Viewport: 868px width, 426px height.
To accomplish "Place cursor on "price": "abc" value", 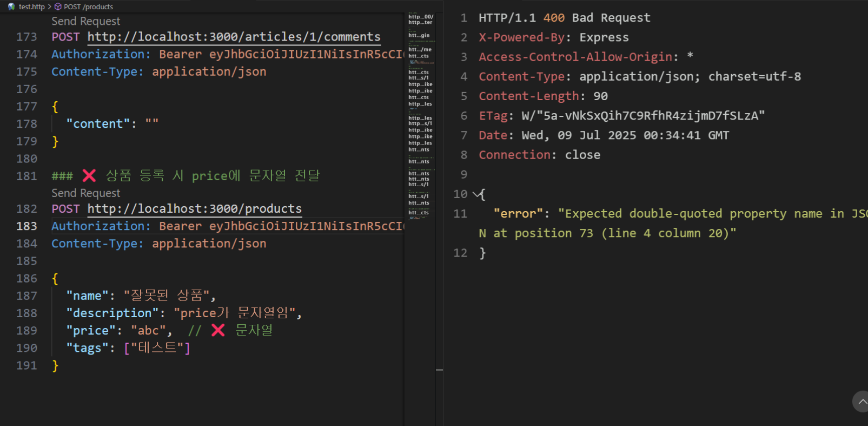I will coord(148,331).
